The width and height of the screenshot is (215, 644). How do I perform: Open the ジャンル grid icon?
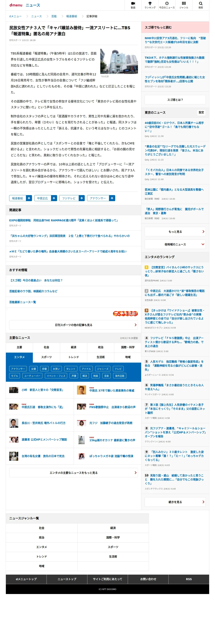184,5
